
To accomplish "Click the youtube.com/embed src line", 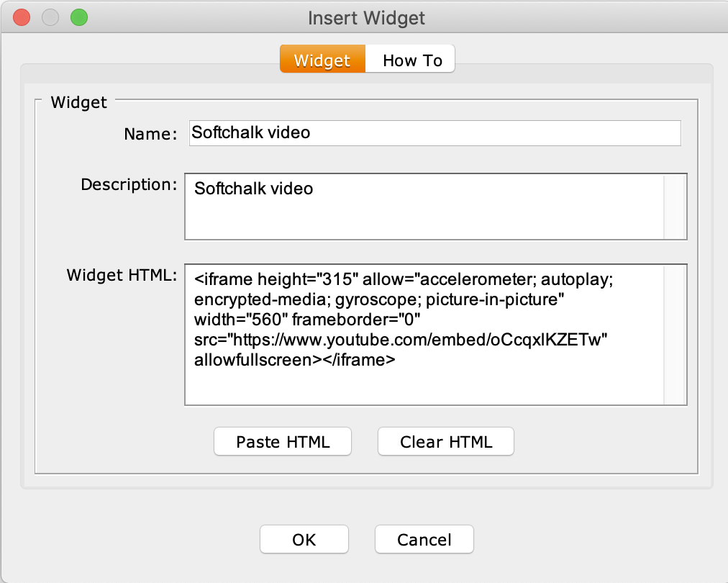I will point(401,340).
